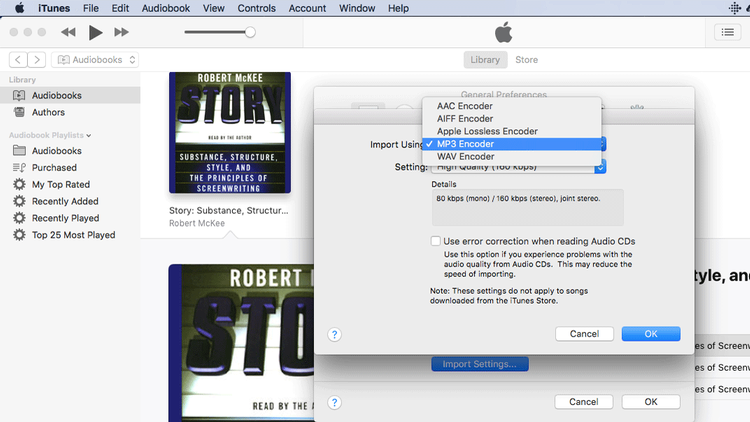Open the Audiobooks media picker dropdown
Image resolution: width=750 pixels, height=422 pixels.
(95, 59)
